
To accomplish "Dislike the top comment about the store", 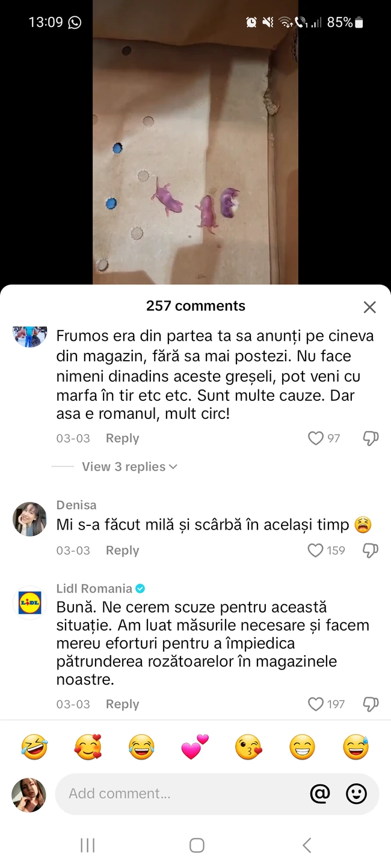I will click(x=371, y=438).
